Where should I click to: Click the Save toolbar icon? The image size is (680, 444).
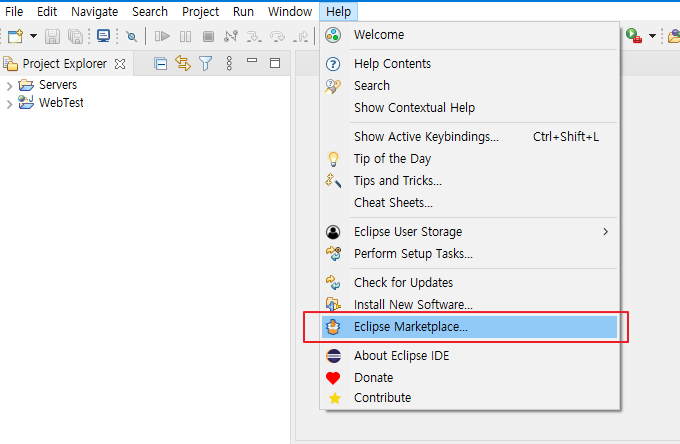pyautogui.click(x=52, y=36)
